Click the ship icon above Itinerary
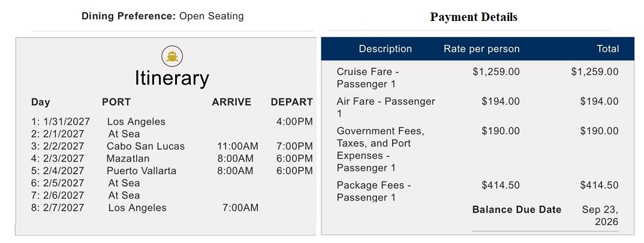644x243 pixels. point(172,57)
